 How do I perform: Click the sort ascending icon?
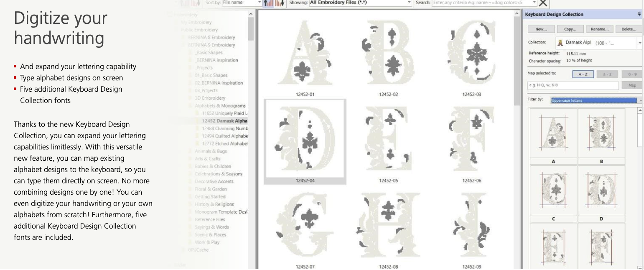pyautogui.click(x=268, y=3)
